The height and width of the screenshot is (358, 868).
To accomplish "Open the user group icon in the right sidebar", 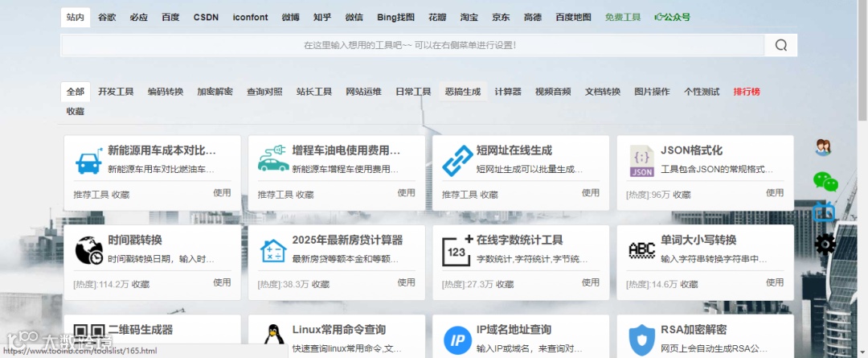I will 823,147.
